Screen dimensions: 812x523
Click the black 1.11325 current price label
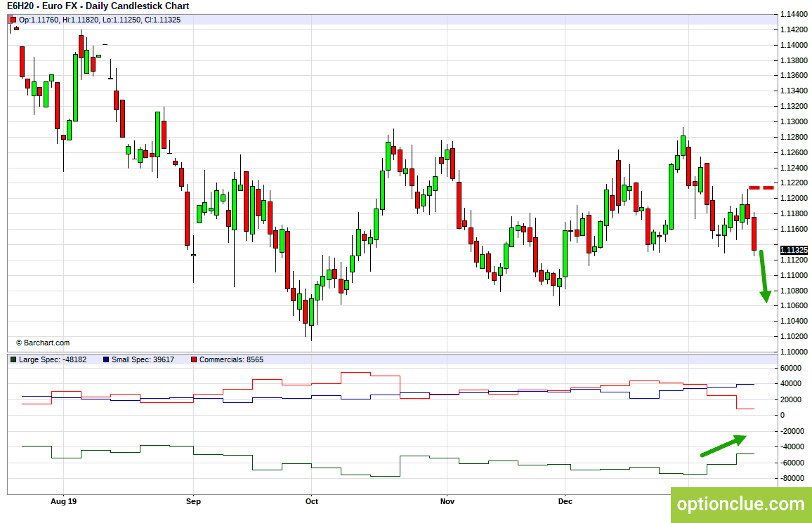pos(794,250)
